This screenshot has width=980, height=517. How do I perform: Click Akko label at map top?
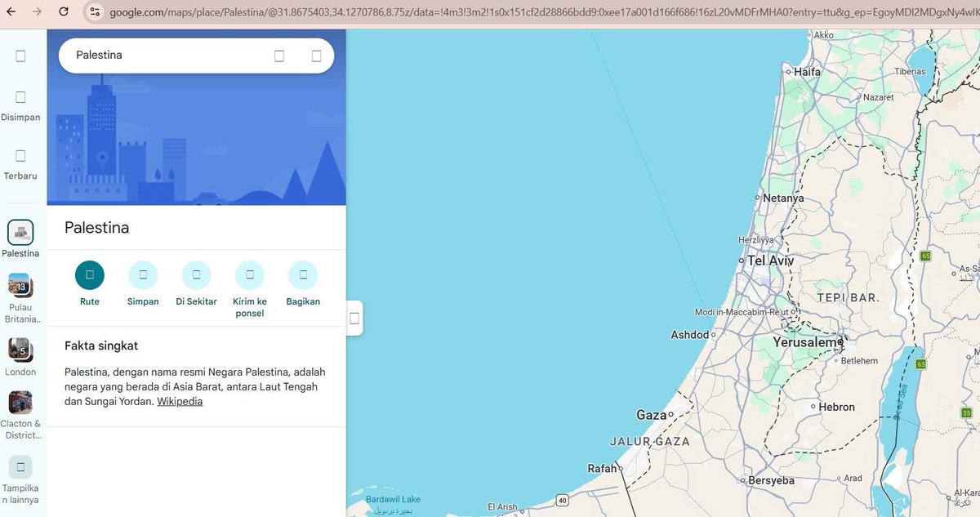point(823,35)
